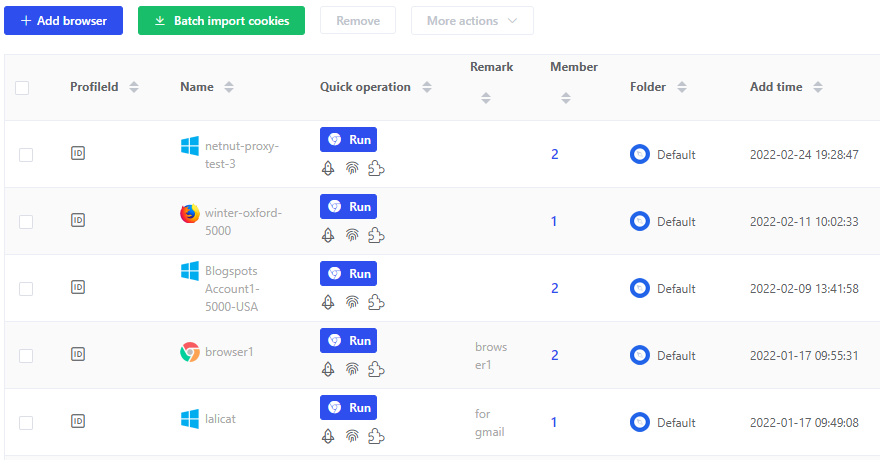Image resolution: width=880 pixels, height=460 pixels.
Task: Click the Firefox icon beside winter-oxford-5000
Action: coord(190,213)
